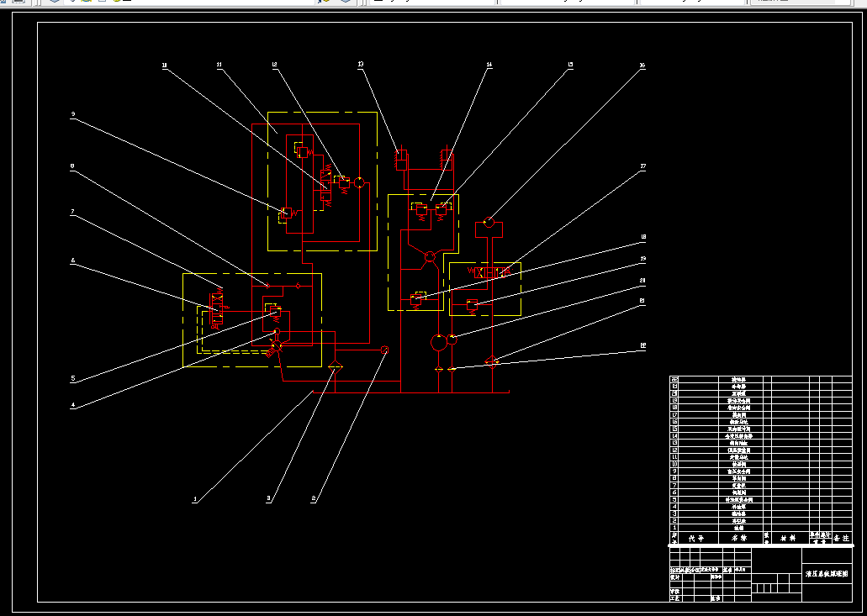Viewport: 867px width, 616px height.
Task: Click the 备注 header cell in parts table
Action: [x=842, y=538]
